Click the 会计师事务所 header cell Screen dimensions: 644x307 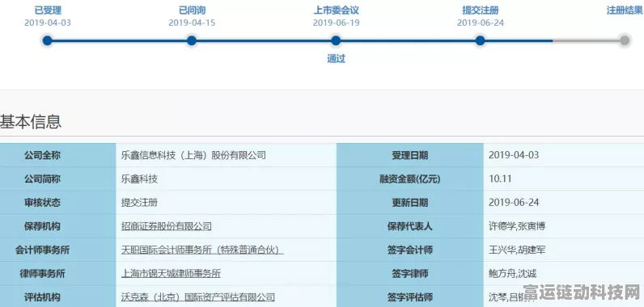[58, 250]
